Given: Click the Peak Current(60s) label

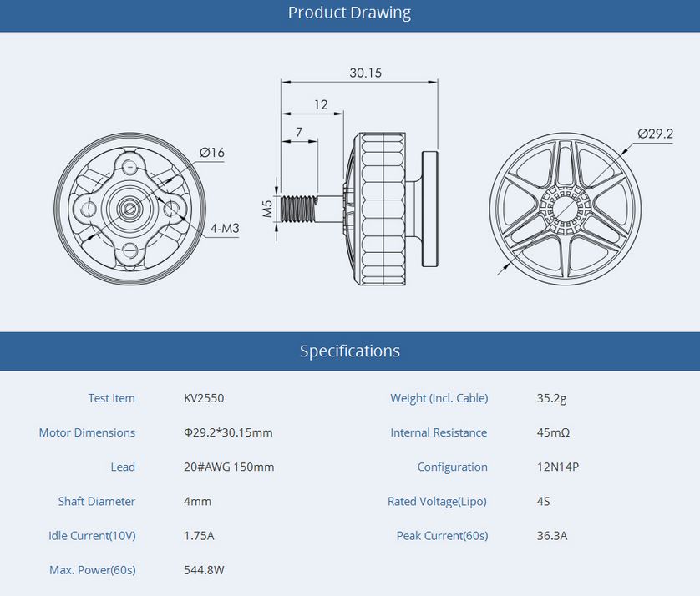Looking at the screenshot, I should (442, 535).
